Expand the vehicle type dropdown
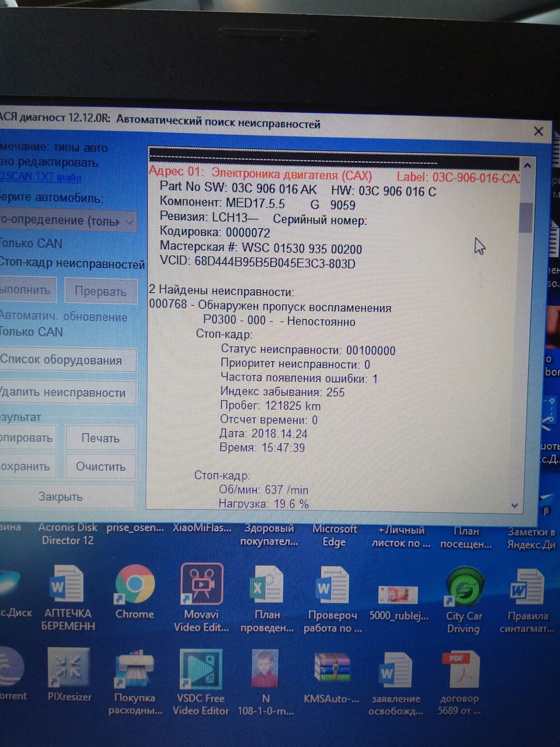Image resolution: width=560 pixels, height=747 pixels. click(x=68, y=221)
